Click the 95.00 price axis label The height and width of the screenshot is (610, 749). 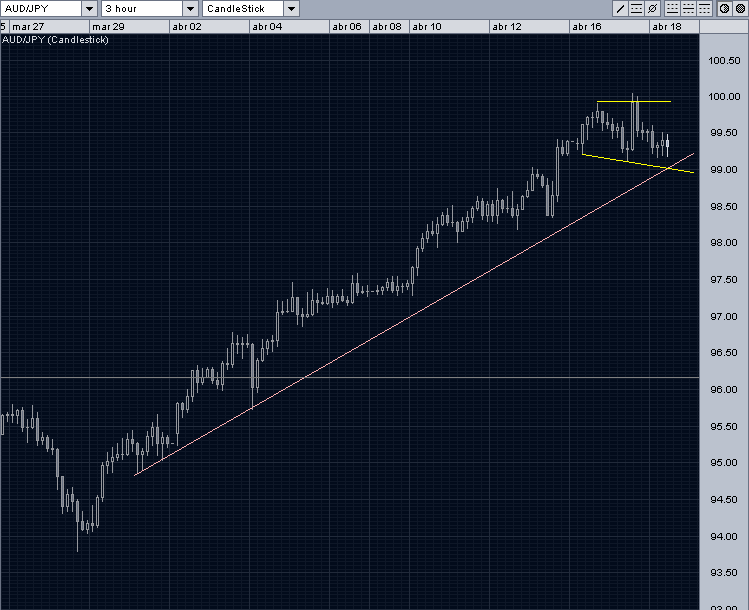tap(725, 462)
